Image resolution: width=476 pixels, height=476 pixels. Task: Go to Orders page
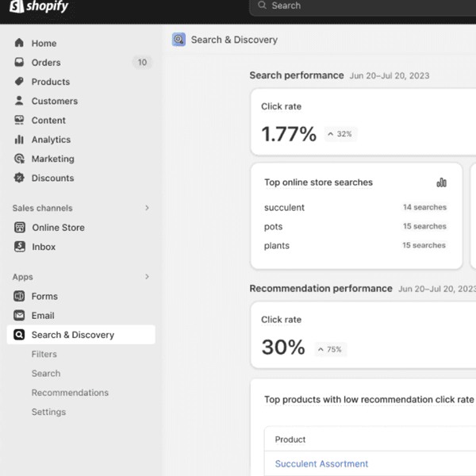[46, 63]
